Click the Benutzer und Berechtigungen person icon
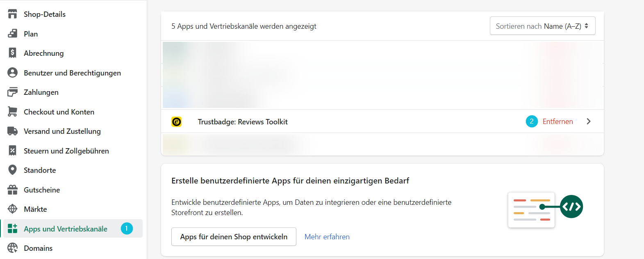This screenshot has width=644, height=259. [x=13, y=73]
